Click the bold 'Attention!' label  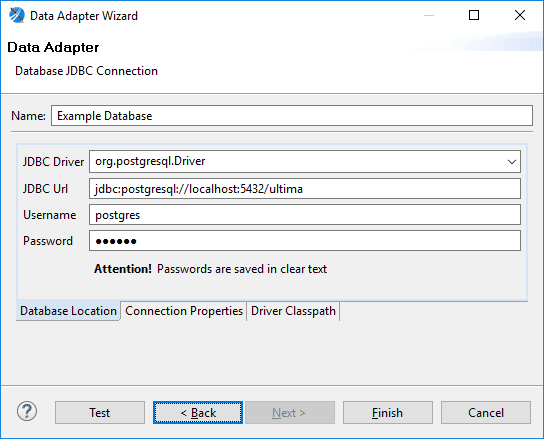pyautogui.click(x=123, y=269)
